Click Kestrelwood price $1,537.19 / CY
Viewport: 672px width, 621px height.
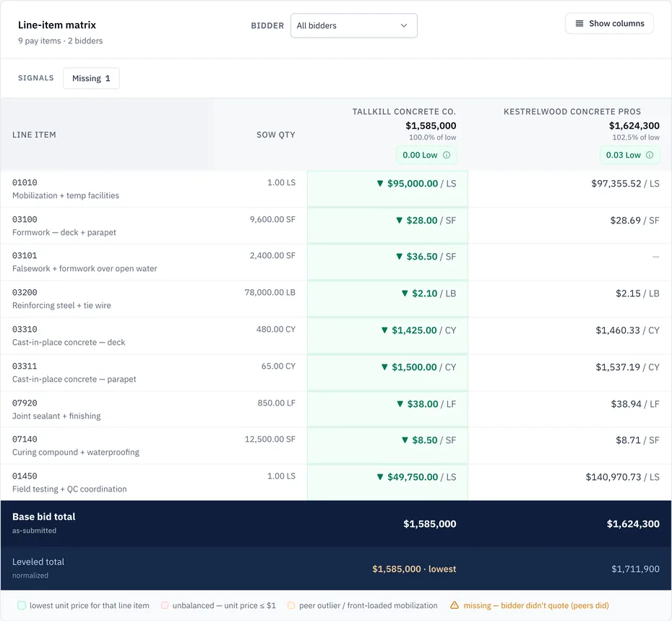tap(627, 367)
